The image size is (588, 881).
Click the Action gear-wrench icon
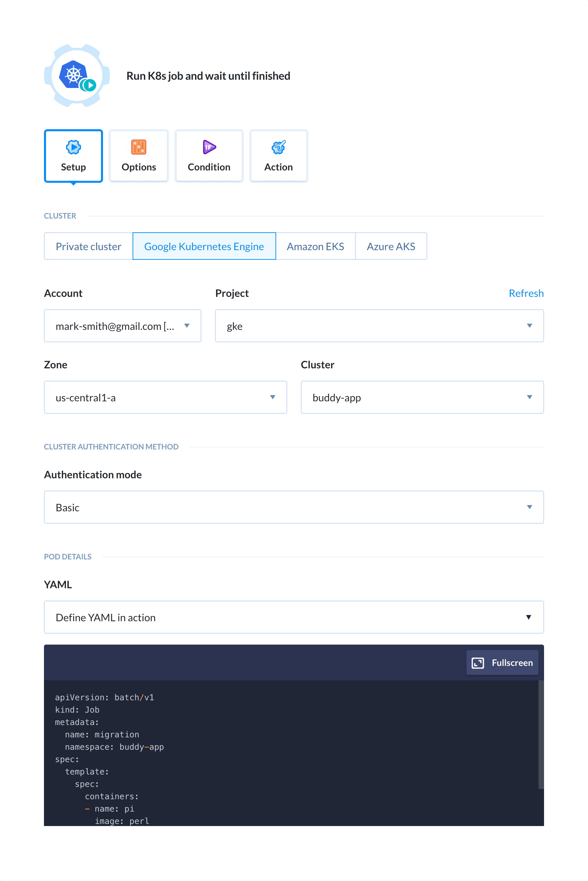point(278,147)
